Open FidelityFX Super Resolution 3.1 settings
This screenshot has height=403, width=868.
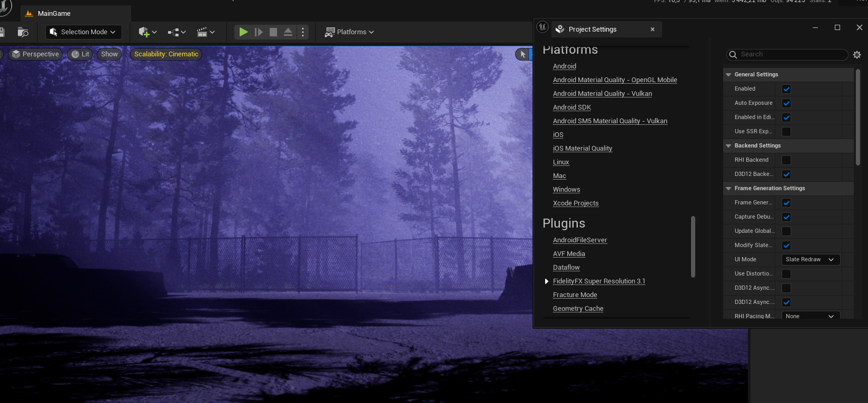[x=599, y=281]
